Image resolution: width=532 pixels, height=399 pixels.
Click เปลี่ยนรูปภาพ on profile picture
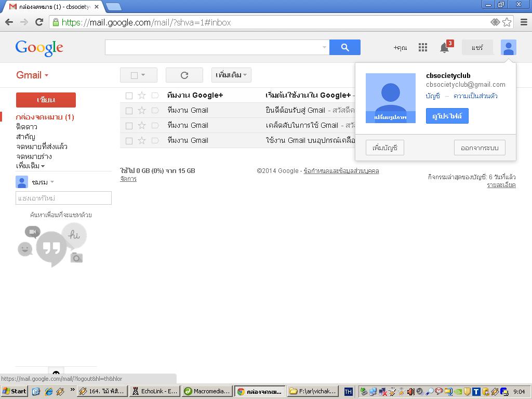[x=391, y=117]
